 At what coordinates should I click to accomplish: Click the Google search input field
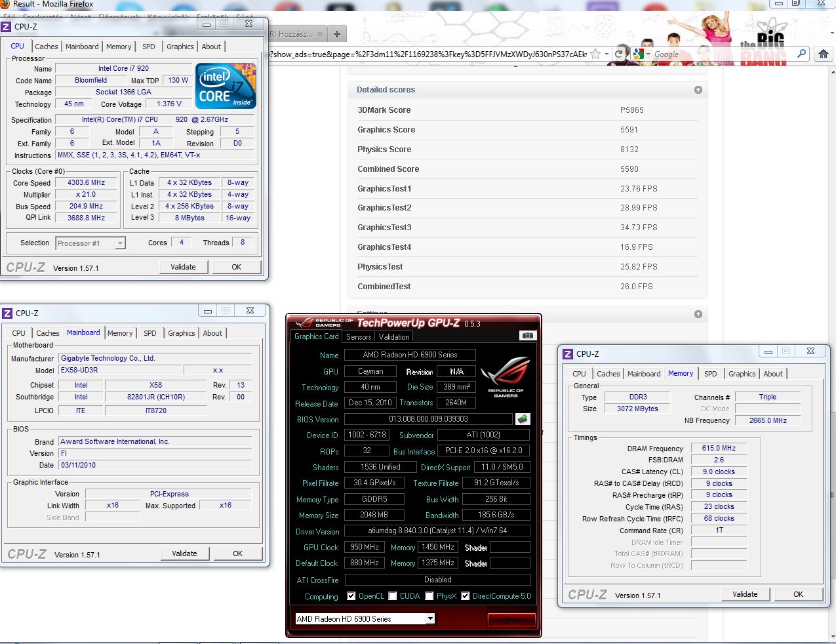point(724,54)
